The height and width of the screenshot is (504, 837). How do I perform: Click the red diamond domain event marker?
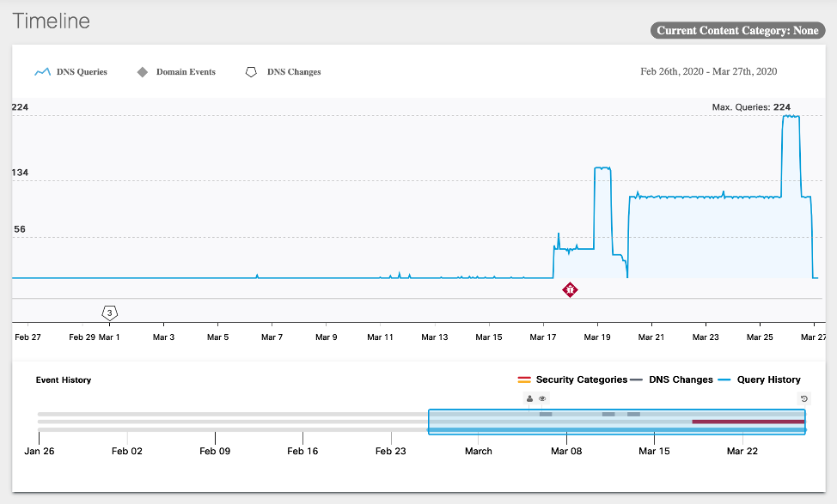tap(570, 290)
